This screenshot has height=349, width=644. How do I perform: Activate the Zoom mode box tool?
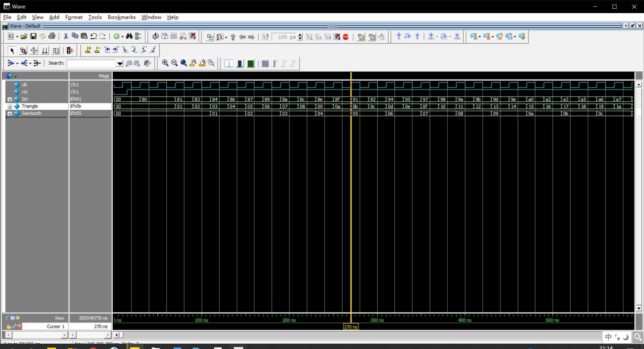(23, 51)
